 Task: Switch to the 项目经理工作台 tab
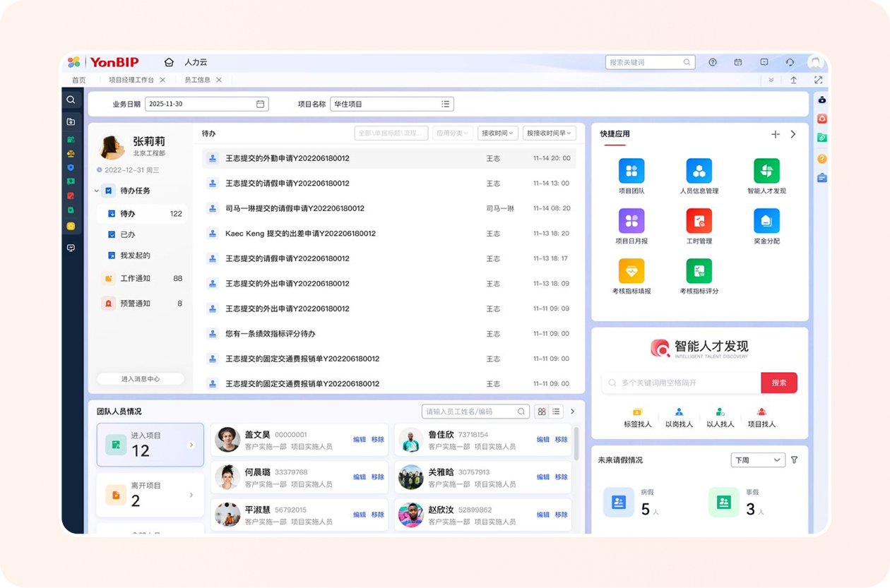(131, 80)
